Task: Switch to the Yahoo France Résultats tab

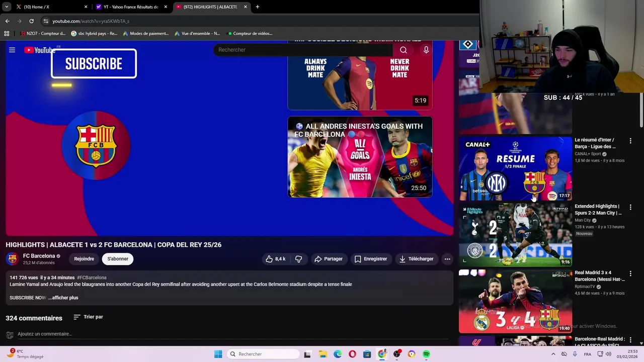Action: tap(132, 7)
